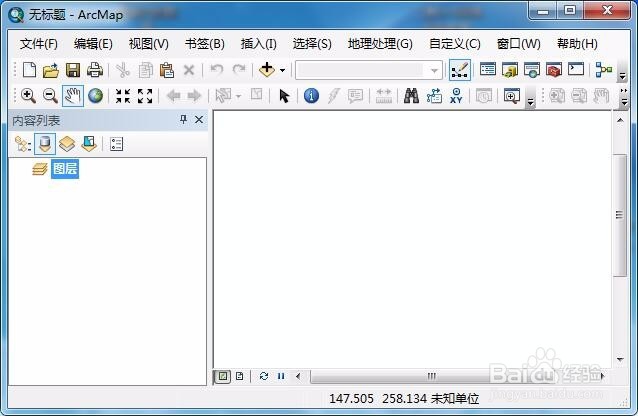Click the horizontal scrollbar thumb

[x=431, y=376]
